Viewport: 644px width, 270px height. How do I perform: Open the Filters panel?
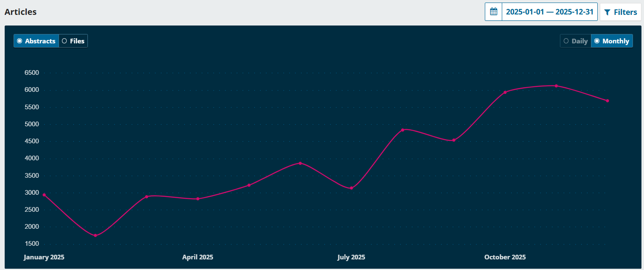[620, 12]
